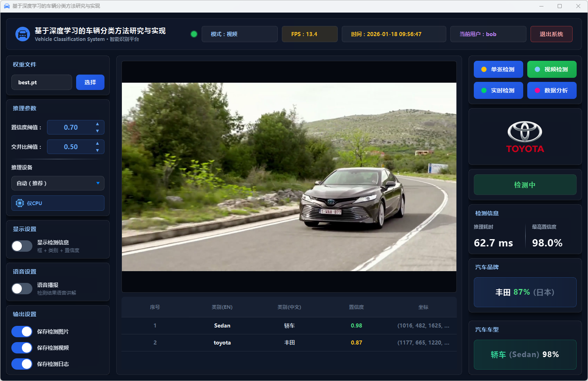Click 选择 to choose weight file
The width and height of the screenshot is (588, 381).
click(90, 82)
